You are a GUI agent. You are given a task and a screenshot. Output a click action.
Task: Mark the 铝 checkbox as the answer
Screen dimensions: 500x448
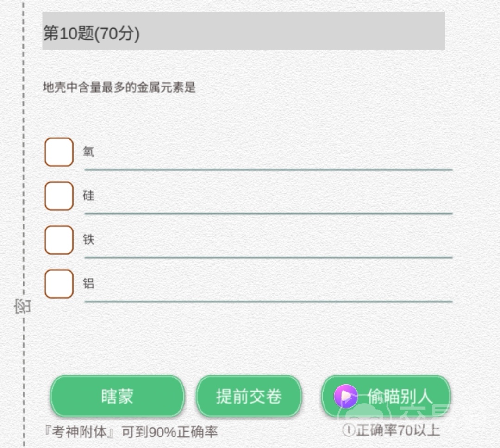tap(59, 284)
